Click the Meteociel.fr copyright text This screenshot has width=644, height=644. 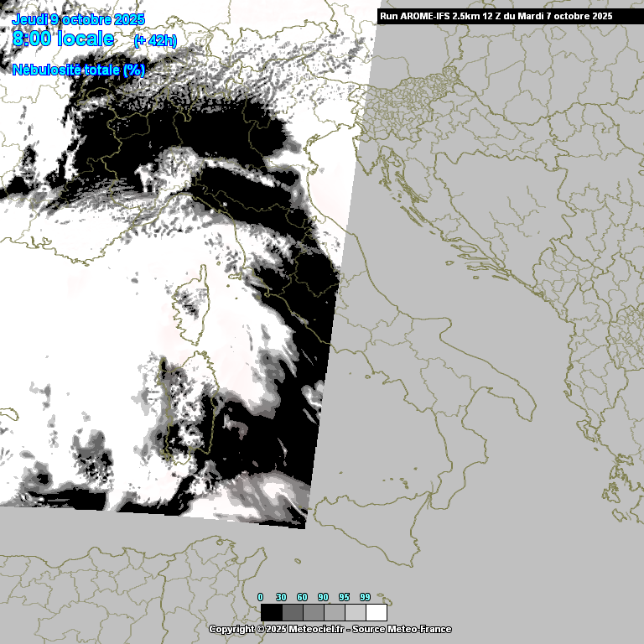point(277,629)
